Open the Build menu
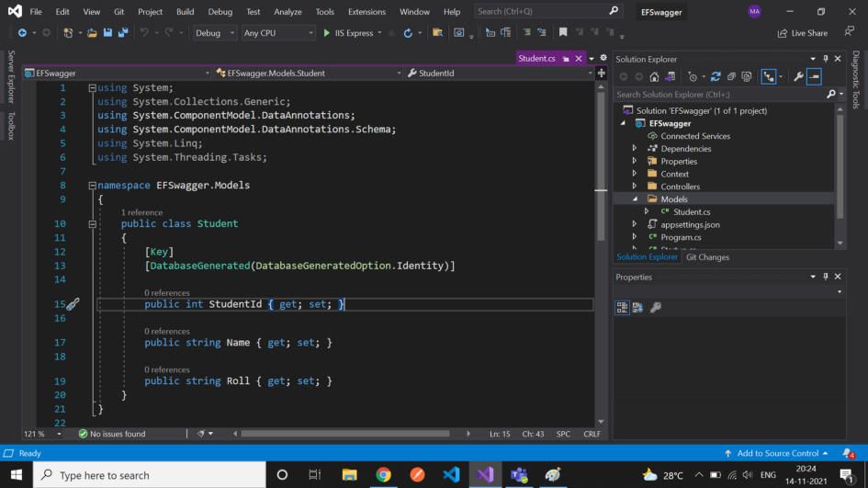 click(x=185, y=12)
